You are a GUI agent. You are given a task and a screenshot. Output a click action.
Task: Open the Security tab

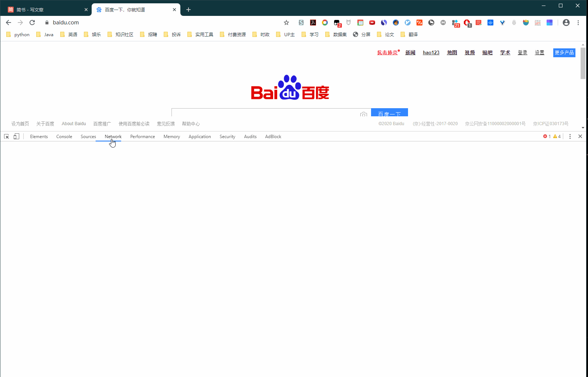(227, 137)
